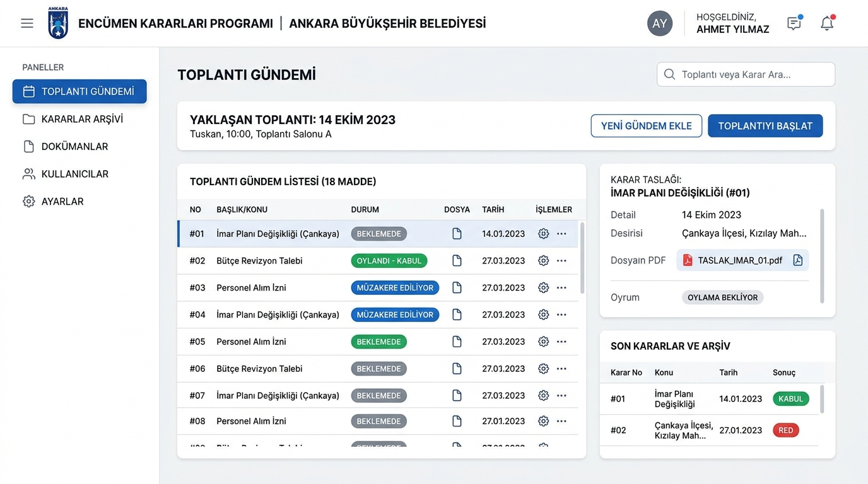Viewport: 868px width, 484px height.
Task: Open file icon for row #07
Action: point(457,396)
